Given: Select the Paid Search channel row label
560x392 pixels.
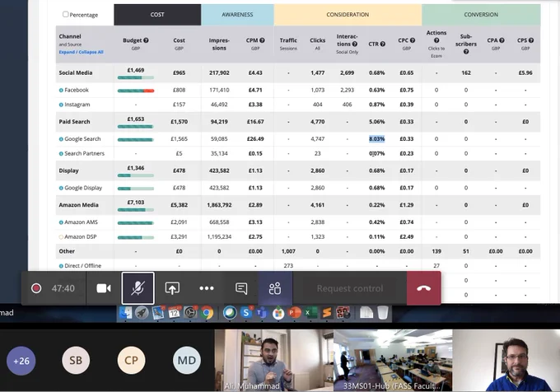Looking at the screenshot, I should [74, 122].
